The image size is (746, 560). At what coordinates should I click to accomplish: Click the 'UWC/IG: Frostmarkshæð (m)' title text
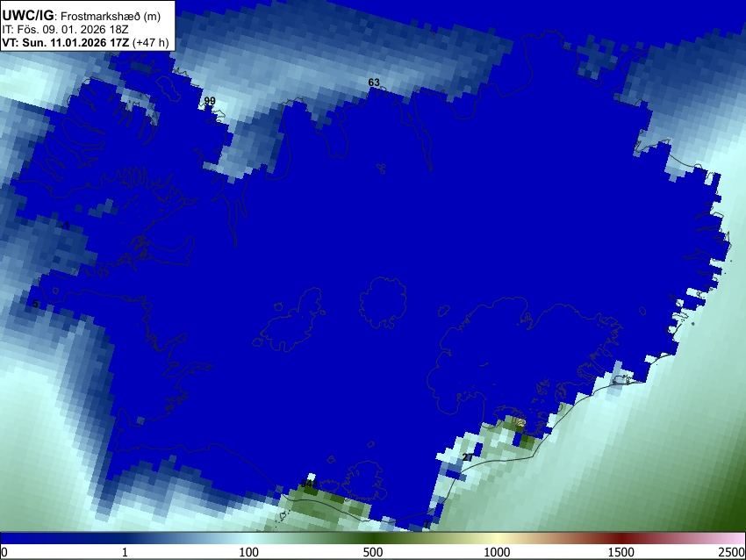(82, 16)
